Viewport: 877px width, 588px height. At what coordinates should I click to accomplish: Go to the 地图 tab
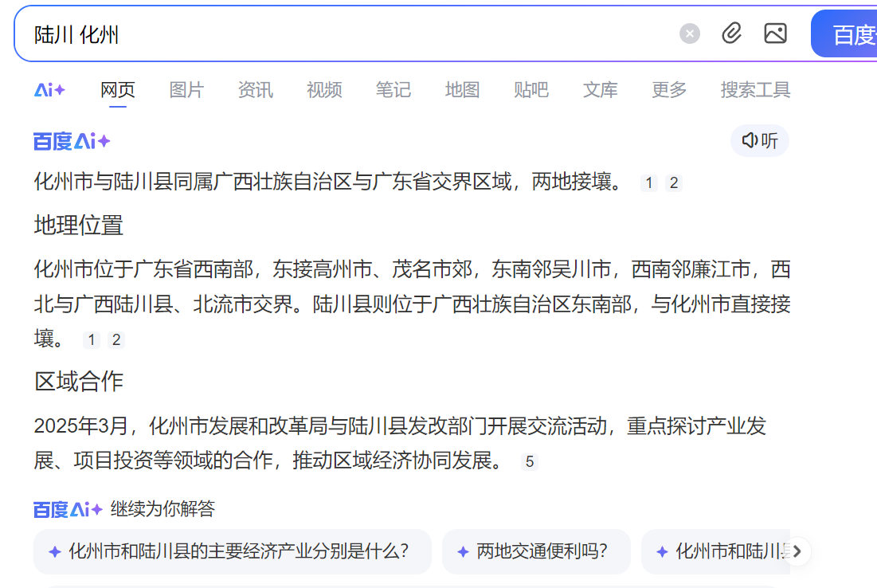(x=462, y=90)
